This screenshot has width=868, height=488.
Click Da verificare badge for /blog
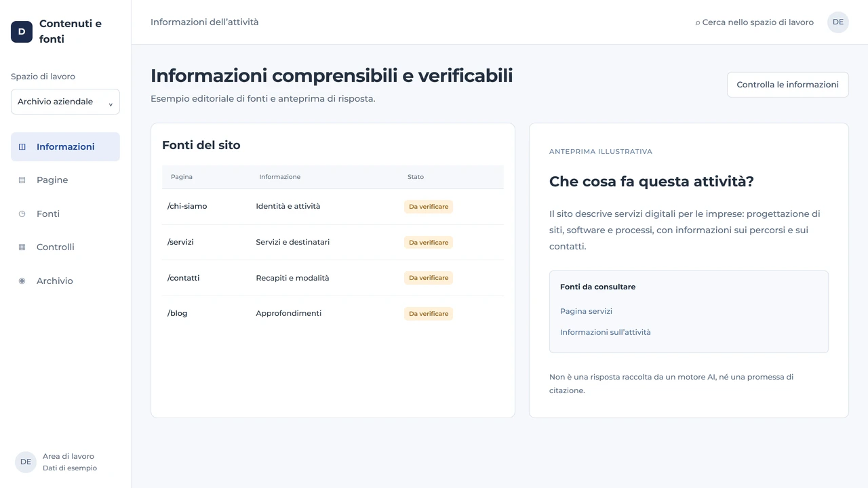pos(429,314)
